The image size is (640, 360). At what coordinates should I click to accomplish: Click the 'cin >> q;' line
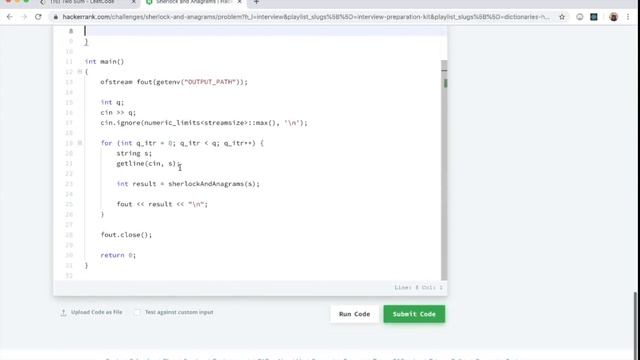(118, 113)
